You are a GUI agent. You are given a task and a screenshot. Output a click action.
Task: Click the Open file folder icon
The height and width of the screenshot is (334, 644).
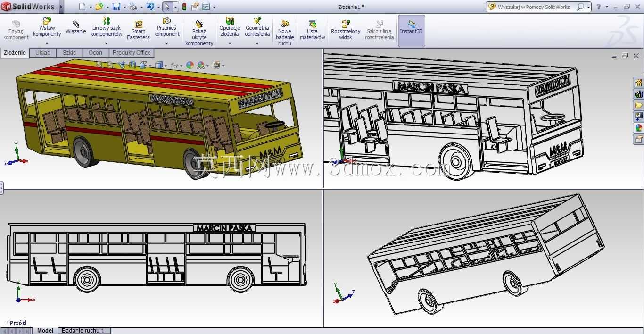(99, 7)
